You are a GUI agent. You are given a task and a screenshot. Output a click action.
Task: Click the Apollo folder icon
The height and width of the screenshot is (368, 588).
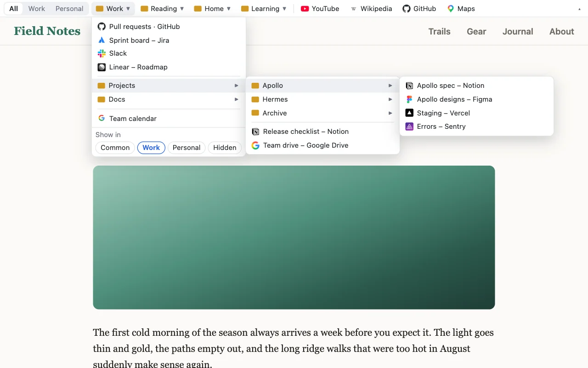(255, 86)
